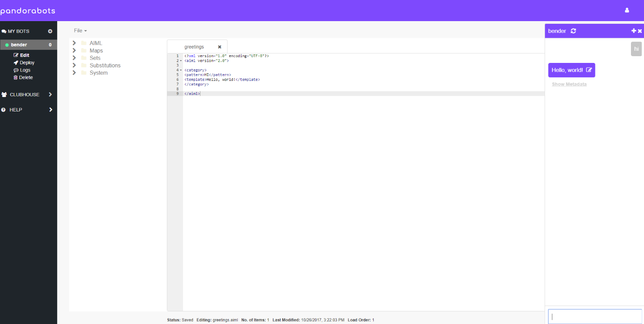
Task: Open the File menu
Action: 80,31
